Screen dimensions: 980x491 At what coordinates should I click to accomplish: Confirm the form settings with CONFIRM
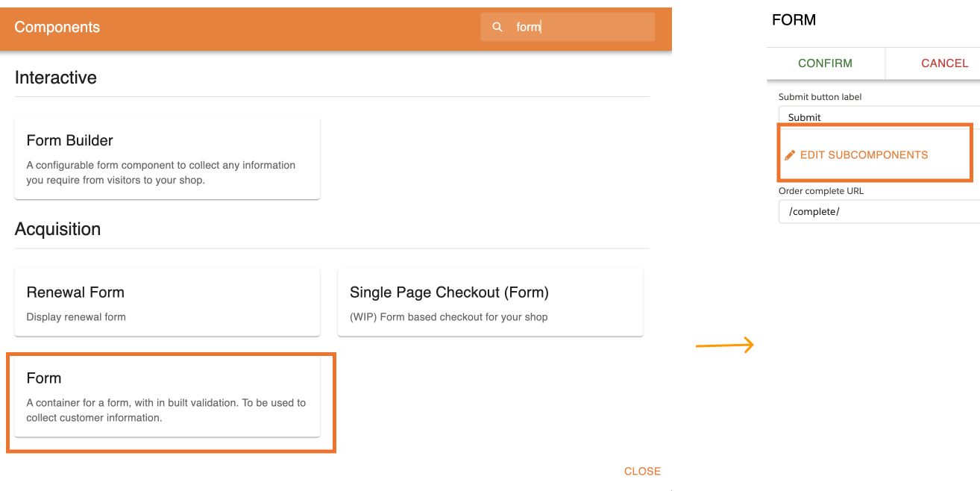coord(825,63)
